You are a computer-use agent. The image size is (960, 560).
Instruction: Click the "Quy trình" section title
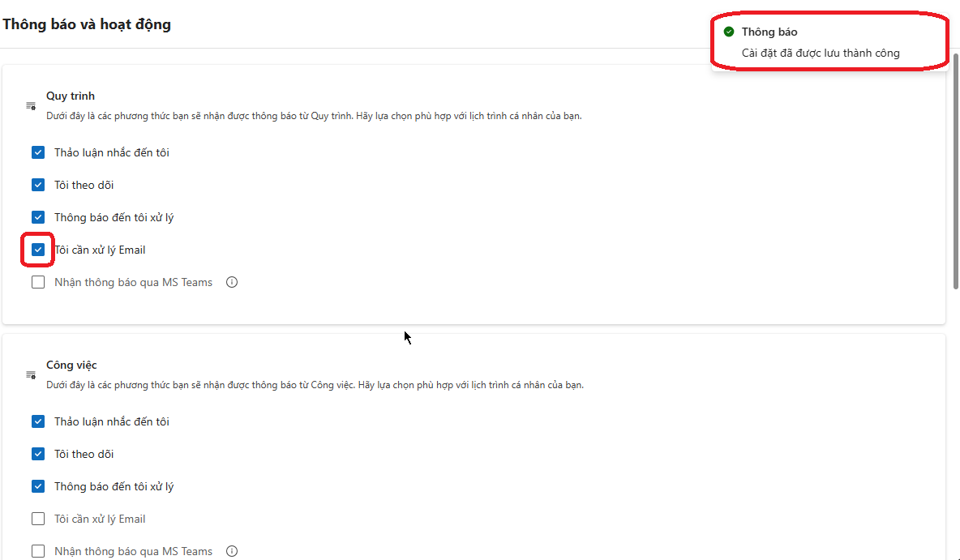tap(71, 96)
